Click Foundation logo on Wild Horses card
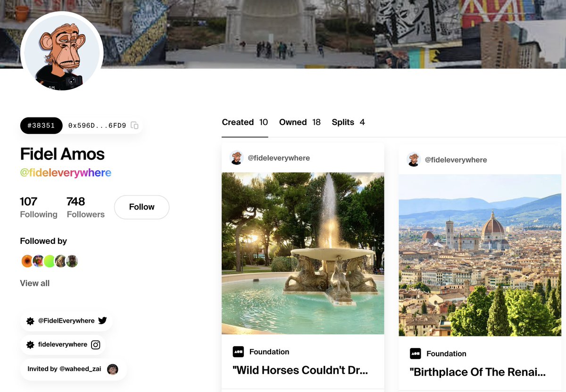The width and height of the screenshot is (566, 392). 238,351
